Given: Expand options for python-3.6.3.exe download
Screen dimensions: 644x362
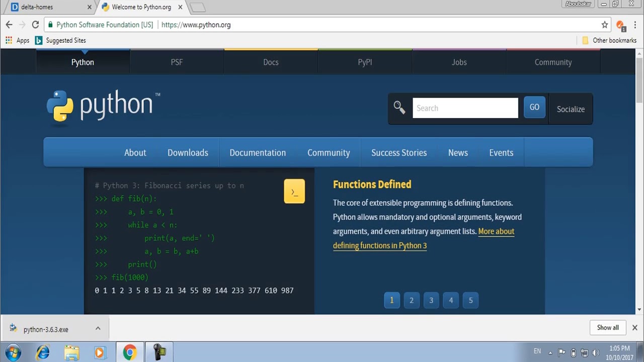Looking at the screenshot, I should pyautogui.click(x=98, y=328).
